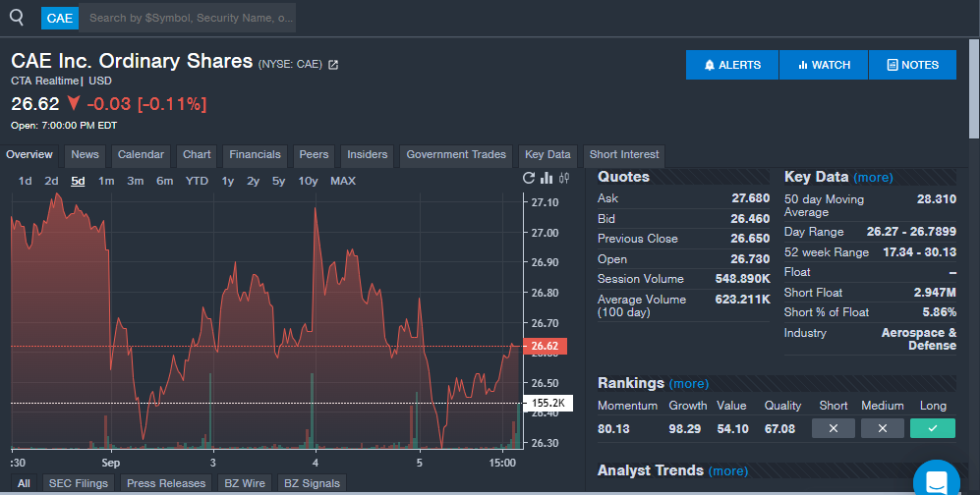Click the Bid value 26.460

click(x=750, y=219)
